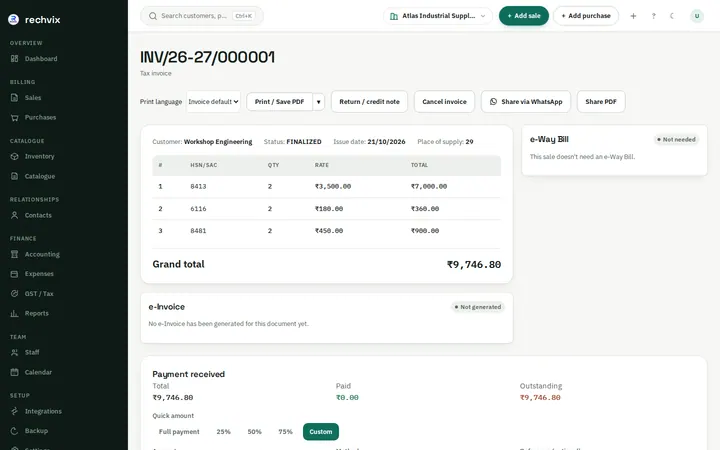The image size is (720, 450).
Task: Open the Inventory menu entry
Action: click(x=39, y=157)
